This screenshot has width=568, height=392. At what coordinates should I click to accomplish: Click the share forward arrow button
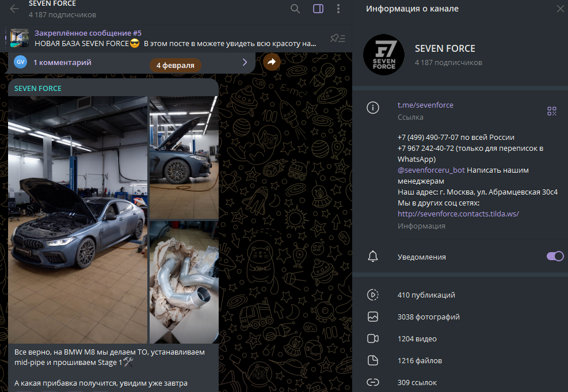tap(272, 62)
